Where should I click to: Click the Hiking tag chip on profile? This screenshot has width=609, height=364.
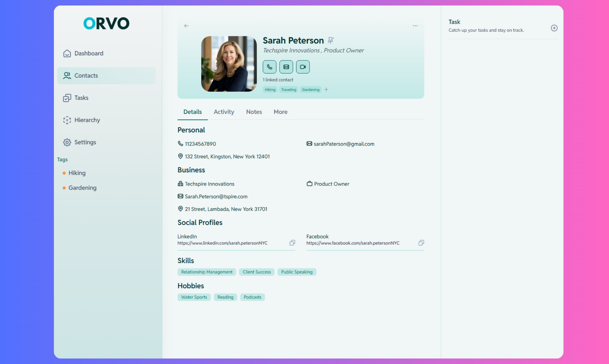270,90
